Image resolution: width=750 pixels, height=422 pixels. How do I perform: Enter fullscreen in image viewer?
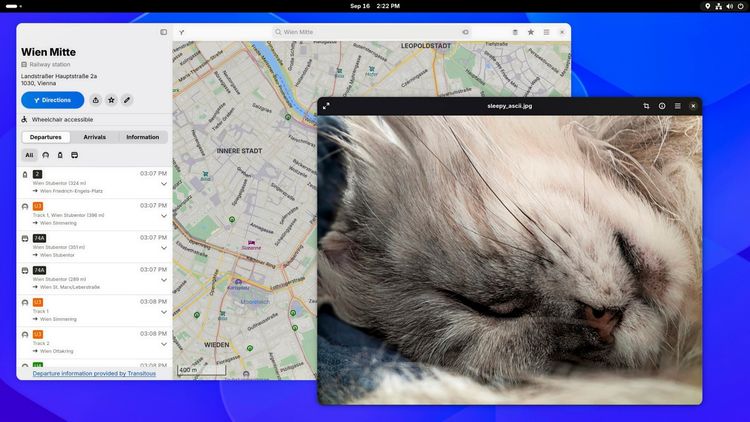(326, 106)
